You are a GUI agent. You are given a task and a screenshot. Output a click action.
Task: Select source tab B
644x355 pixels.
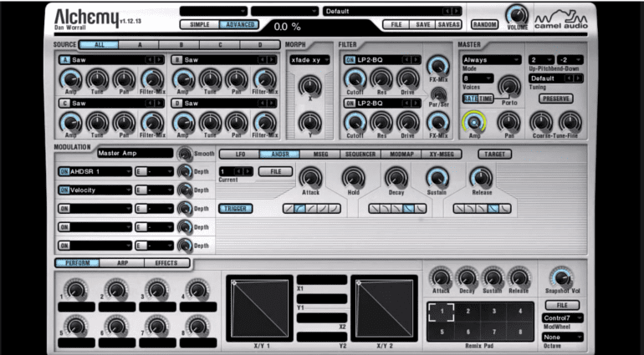pyautogui.click(x=180, y=45)
